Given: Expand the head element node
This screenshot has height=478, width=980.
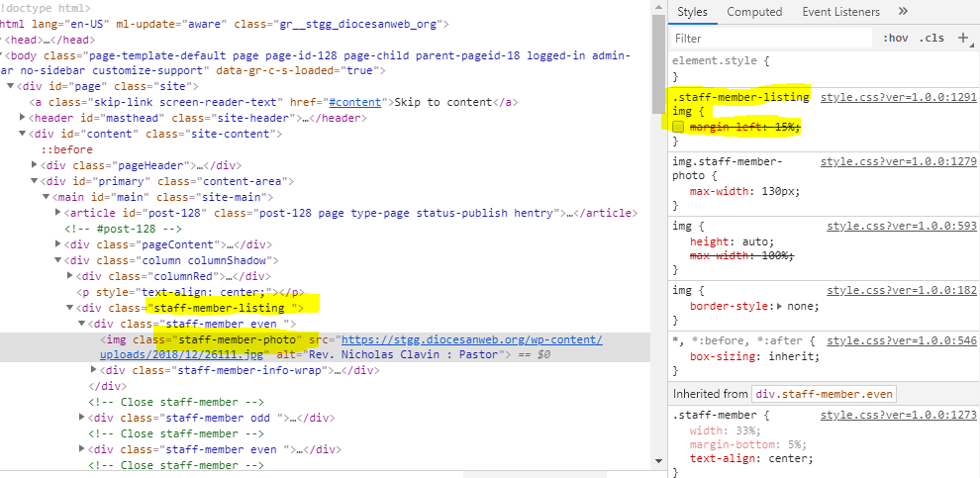Looking at the screenshot, I should click(x=5, y=40).
